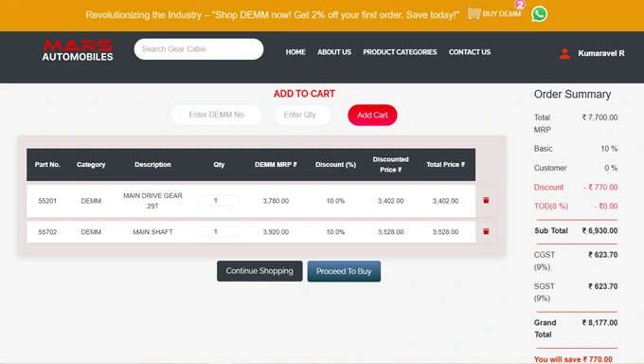Viewport: 644px width, 364px height.
Task: Click the Discount (%) column header
Action: pyautogui.click(x=335, y=165)
